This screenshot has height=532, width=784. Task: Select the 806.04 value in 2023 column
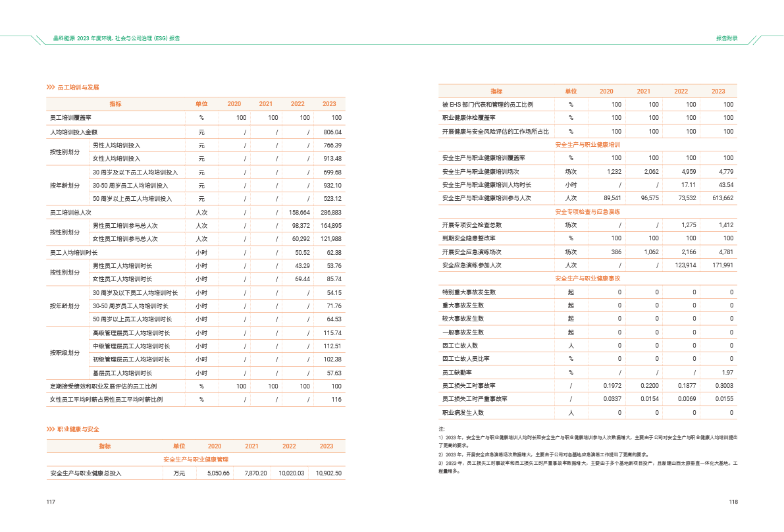pos(332,132)
